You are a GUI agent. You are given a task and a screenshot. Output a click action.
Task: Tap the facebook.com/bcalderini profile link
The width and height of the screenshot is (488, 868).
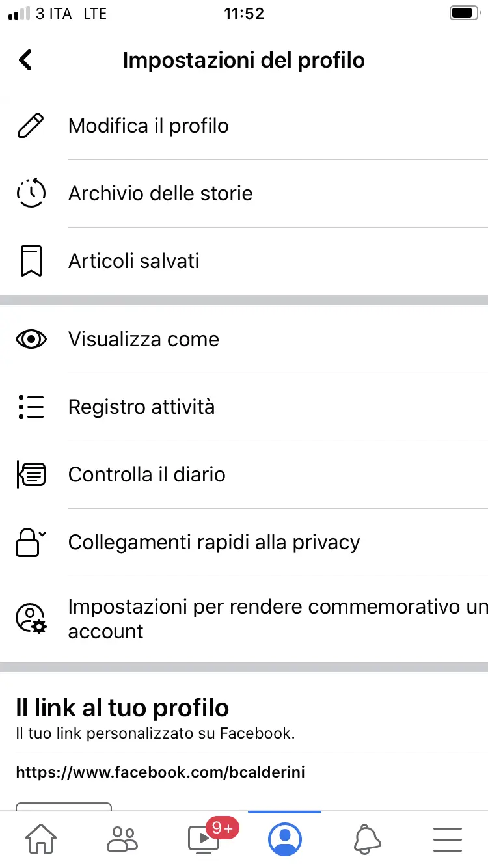(160, 772)
